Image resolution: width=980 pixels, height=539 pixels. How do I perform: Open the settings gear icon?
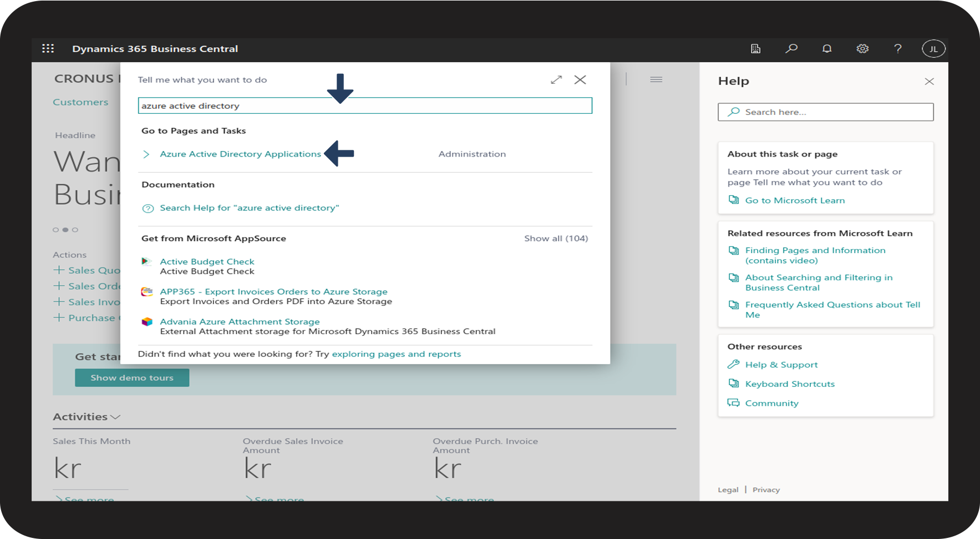point(862,49)
